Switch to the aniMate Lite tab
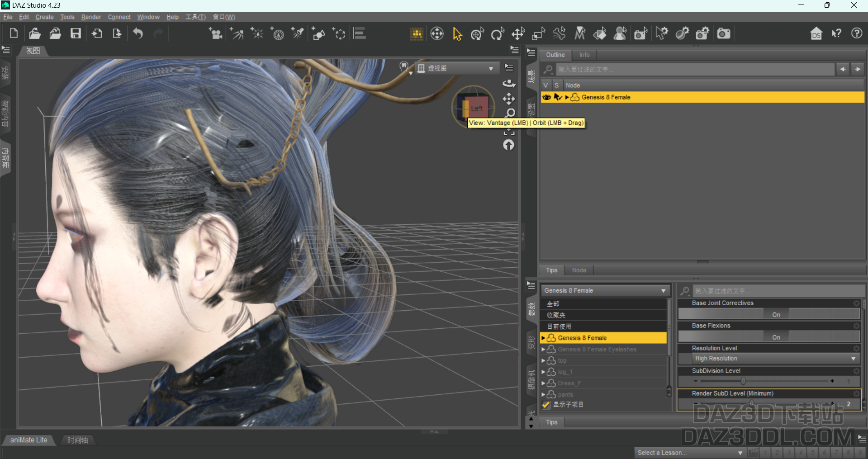868x459 pixels. [x=28, y=440]
